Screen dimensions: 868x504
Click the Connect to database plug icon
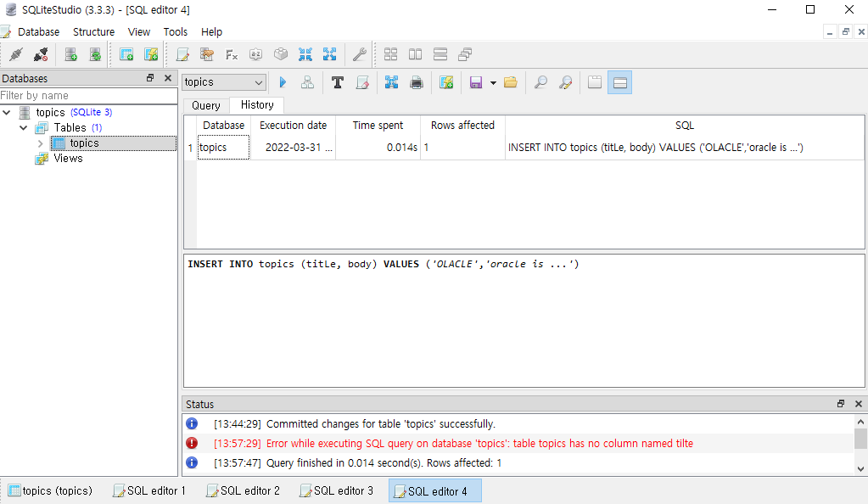pos(16,54)
